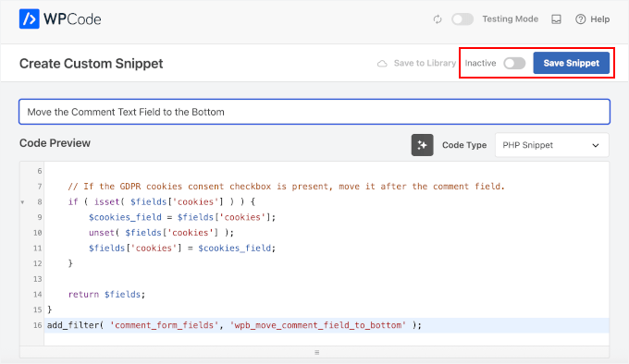Open the Code Type PHP Snippet dropdown

[552, 145]
